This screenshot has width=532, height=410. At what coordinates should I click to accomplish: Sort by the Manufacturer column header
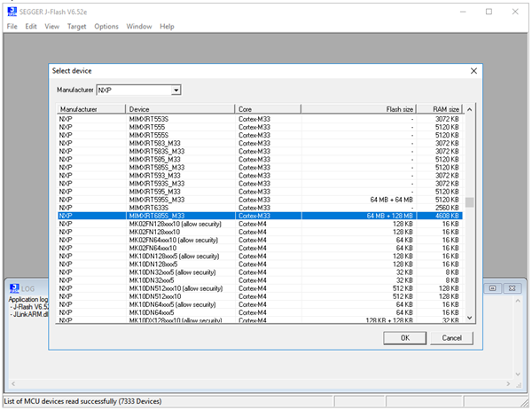91,109
